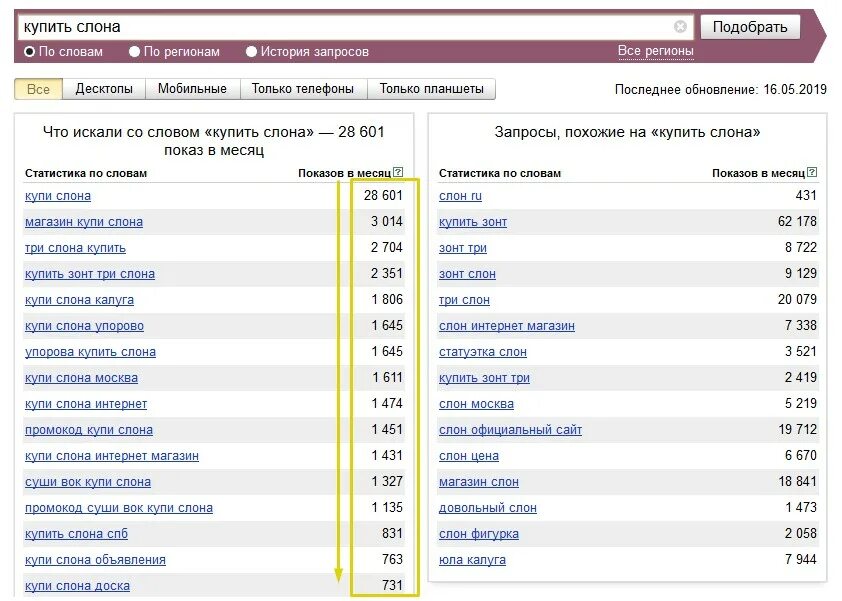Screen dimensions: 842x601
Task: Select the "Только планшеты" tab
Action: 431,89
